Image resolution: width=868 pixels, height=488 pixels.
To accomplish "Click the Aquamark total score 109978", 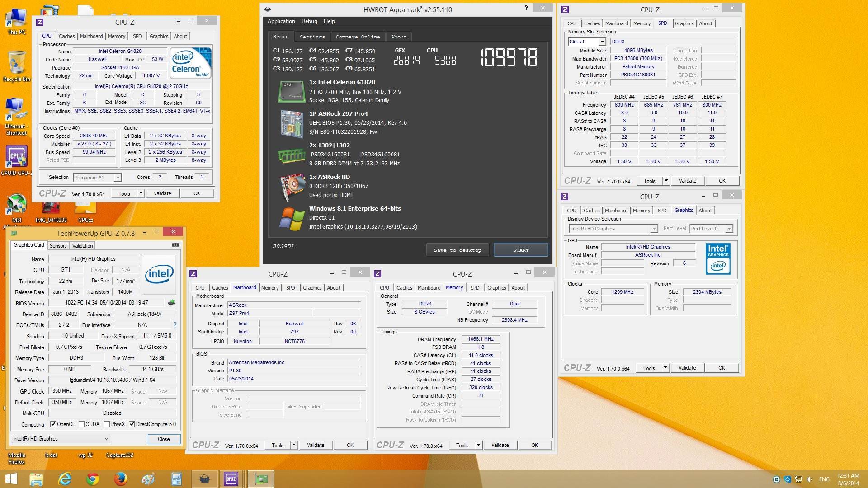I will click(509, 58).
